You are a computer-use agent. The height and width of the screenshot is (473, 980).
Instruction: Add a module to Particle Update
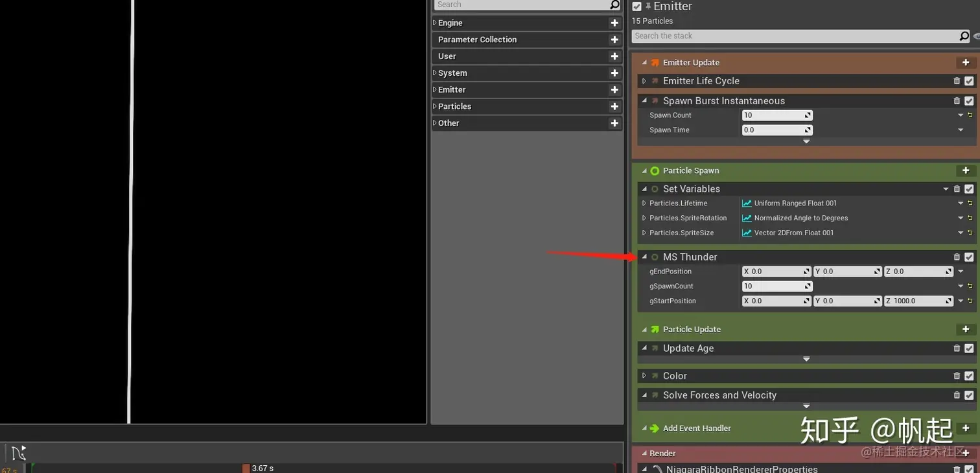click(966, 329)
